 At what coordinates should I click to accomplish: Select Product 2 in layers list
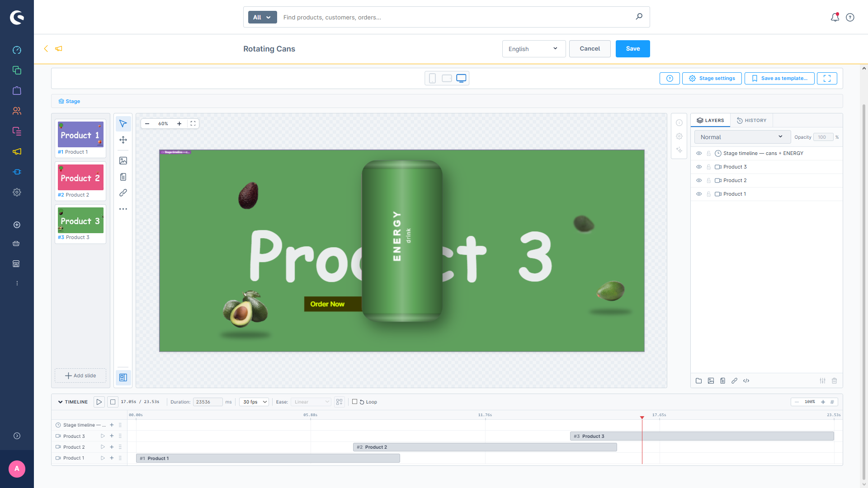point(766,181)
